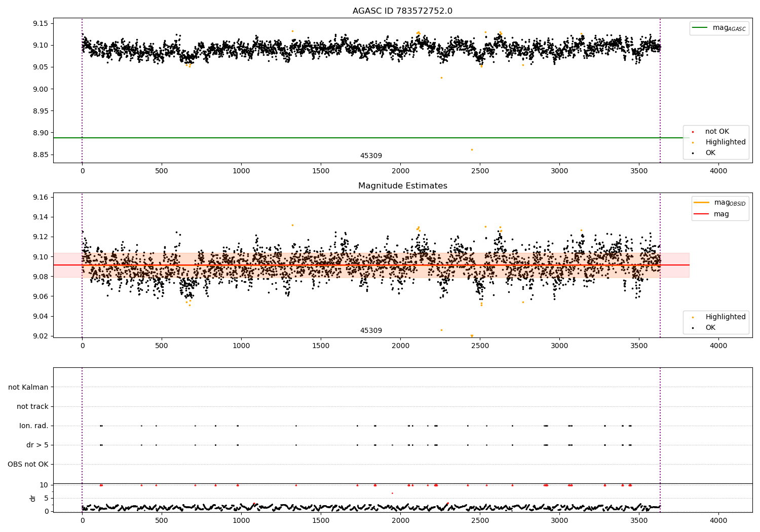Click the 1500 x-axis tick under Magnitude Estimates plot
760x532 pixels.
[321, 346]
